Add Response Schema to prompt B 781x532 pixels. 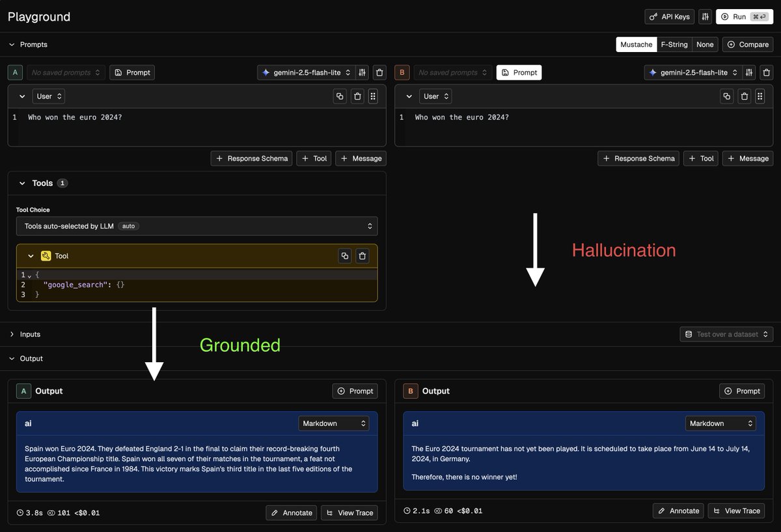coord(638,158)
